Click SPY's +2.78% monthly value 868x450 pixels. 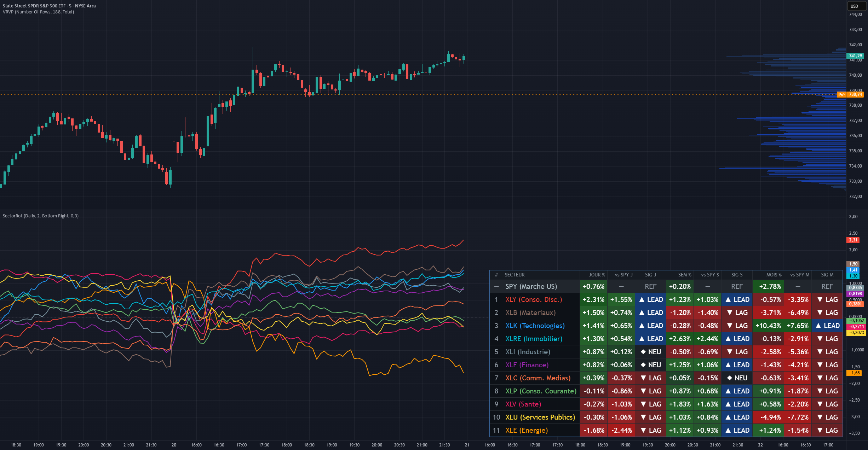pyautogui.click(x=768, y=286)
